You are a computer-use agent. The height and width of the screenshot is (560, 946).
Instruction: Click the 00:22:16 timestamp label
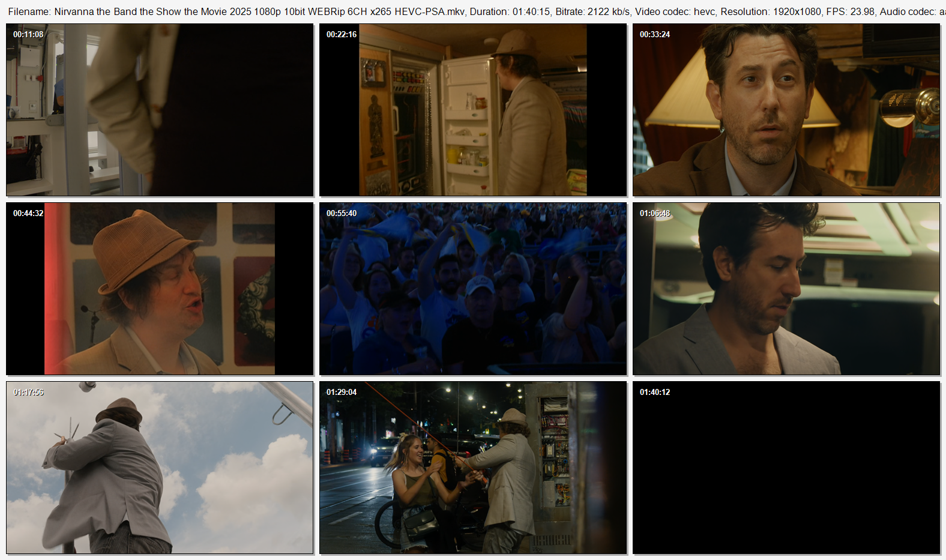[342, 35]
